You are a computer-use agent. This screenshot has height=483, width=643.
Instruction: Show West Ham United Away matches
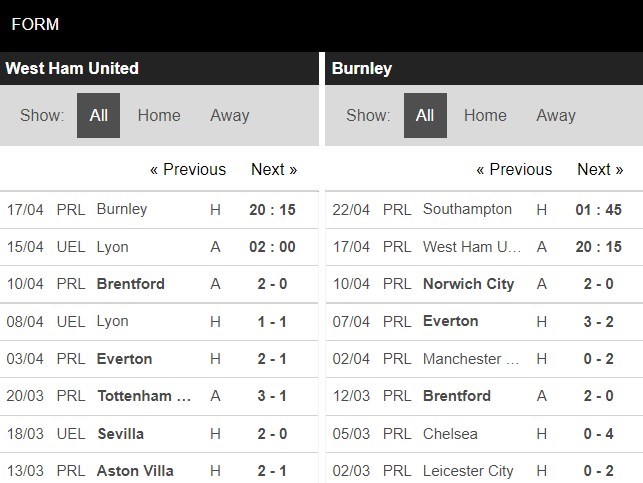(230, 115)
